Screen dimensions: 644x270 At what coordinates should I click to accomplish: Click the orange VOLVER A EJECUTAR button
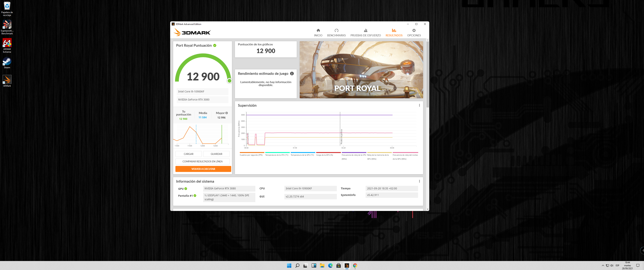pos(203,169)
